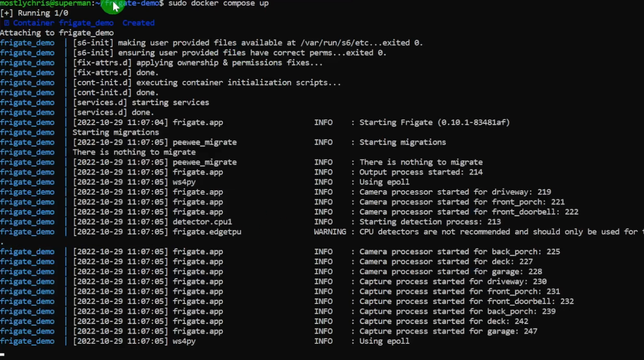Click the '[fix-attrs.d] done.' message
This screenshot has width=644, height=360.
116,73
